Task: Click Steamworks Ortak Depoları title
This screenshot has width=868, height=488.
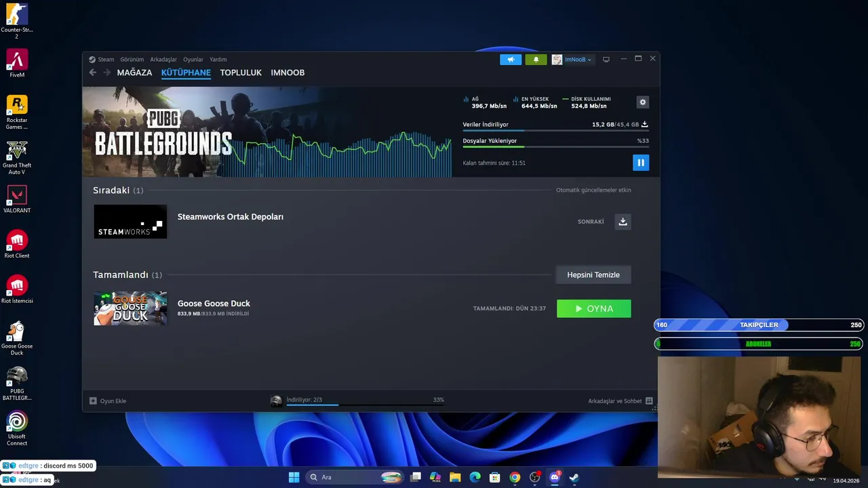Action: pos(231,217)
